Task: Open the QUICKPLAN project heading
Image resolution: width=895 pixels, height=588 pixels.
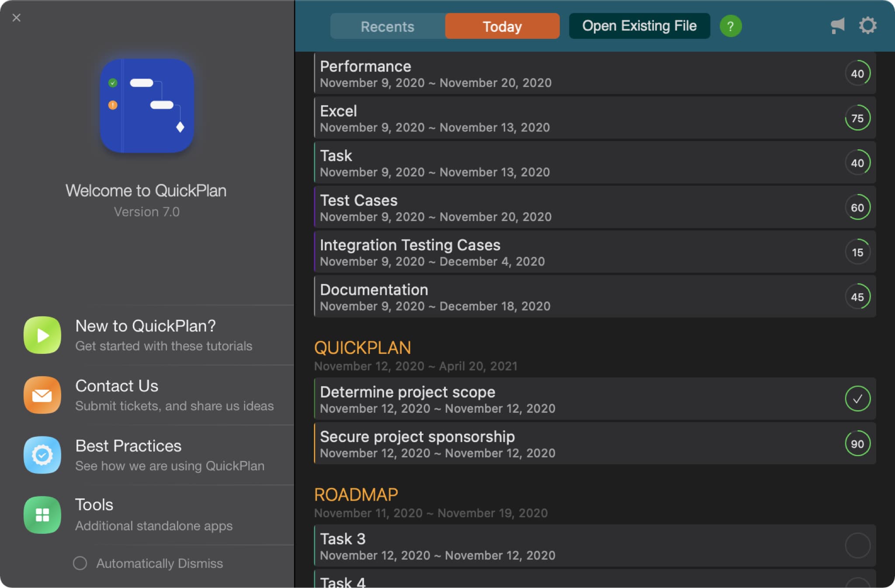Action: pos(362,348)
